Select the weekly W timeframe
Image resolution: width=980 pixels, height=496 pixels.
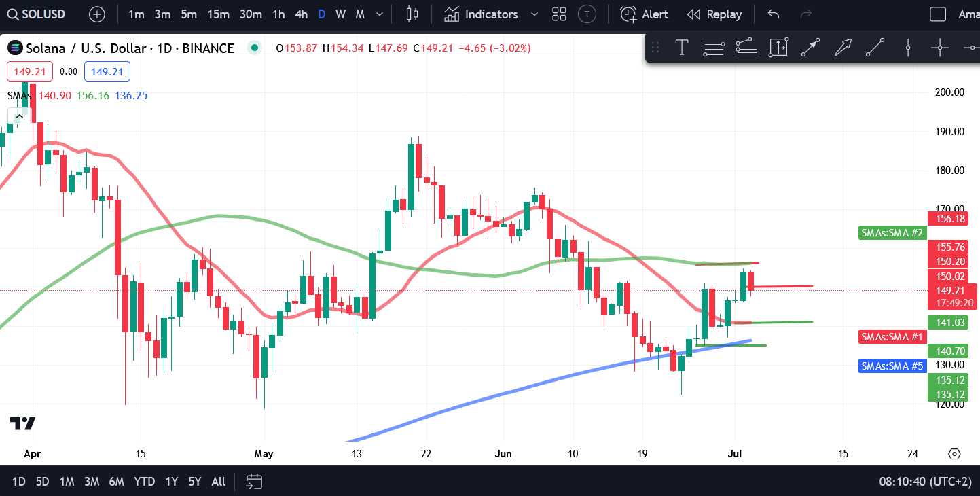tap(341, 14)
